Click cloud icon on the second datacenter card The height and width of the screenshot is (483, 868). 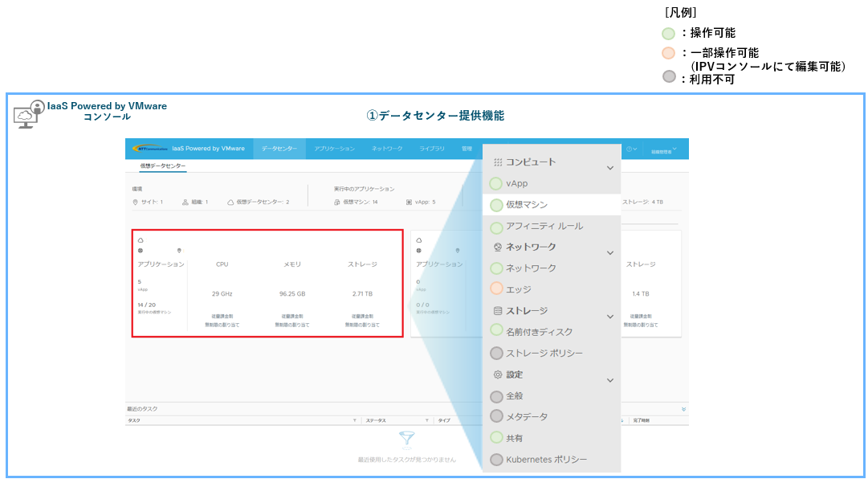(x=419, y=240)
